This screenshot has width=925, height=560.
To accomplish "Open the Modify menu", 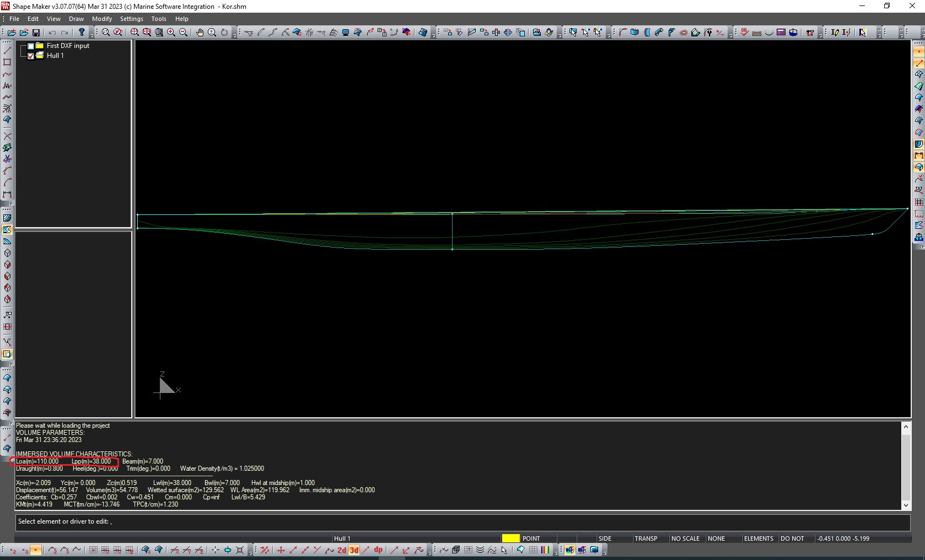I will click(x=102, y=19).
